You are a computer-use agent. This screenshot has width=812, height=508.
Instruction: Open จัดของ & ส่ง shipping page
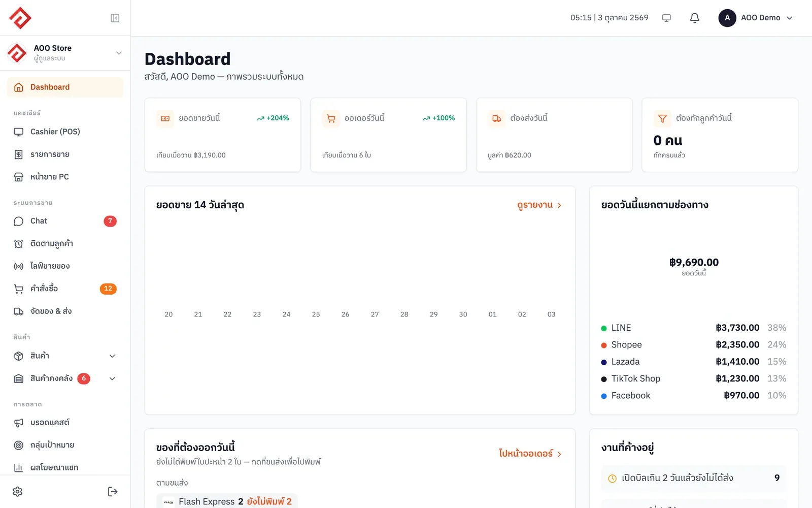[65, 311]
